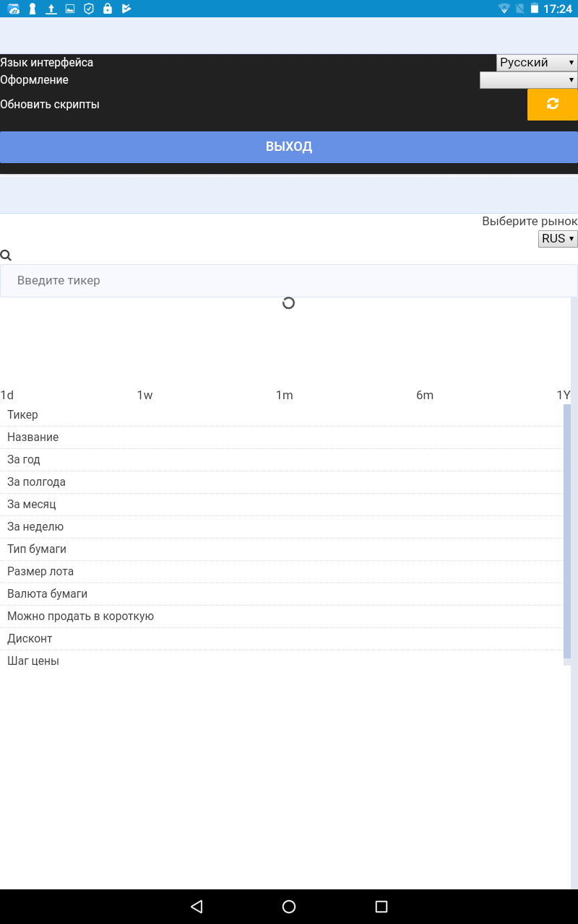This screenshot has width=578, height=924.
Task: Tap the Wi-Fi icon in the status bar
Action: click(504, 9)
